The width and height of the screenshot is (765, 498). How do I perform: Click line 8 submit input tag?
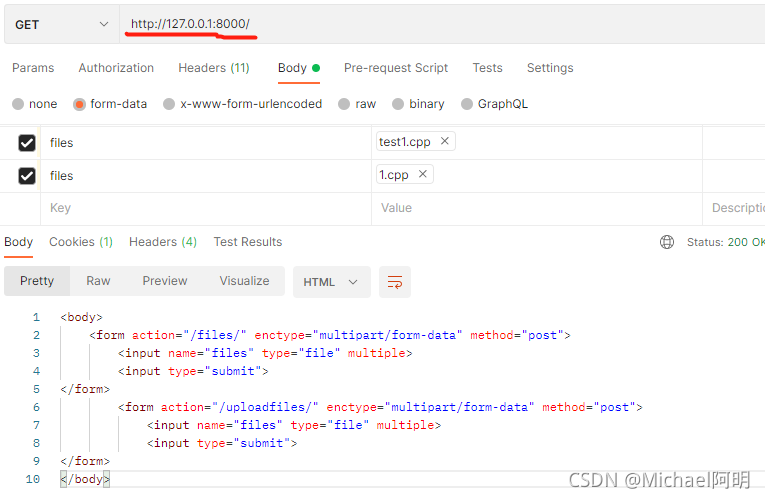point(222,443)
